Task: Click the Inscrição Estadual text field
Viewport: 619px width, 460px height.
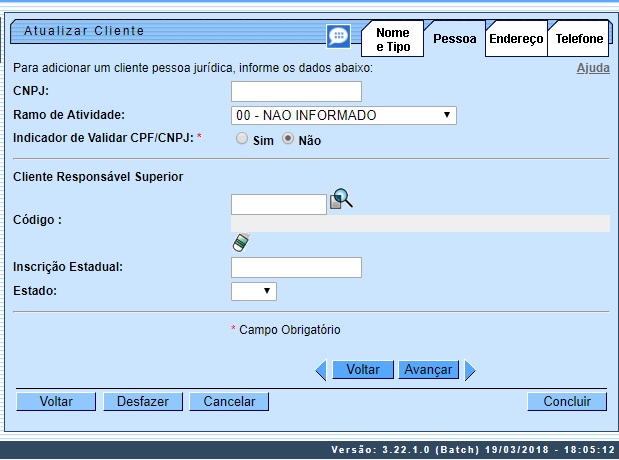Action: 295,267
